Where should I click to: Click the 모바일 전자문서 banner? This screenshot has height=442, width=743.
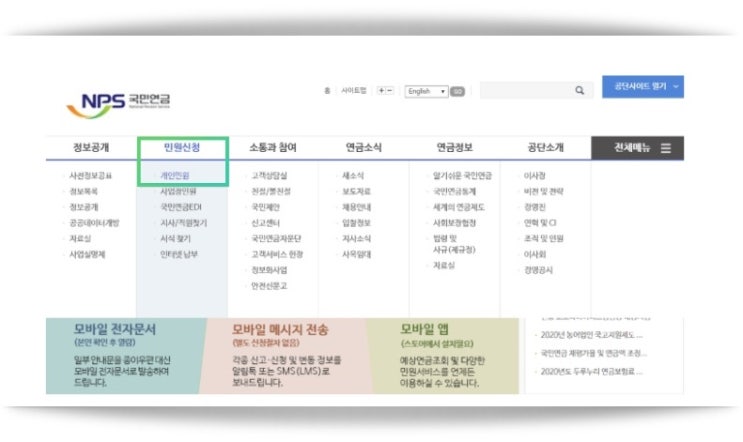(x=126, y=356)
